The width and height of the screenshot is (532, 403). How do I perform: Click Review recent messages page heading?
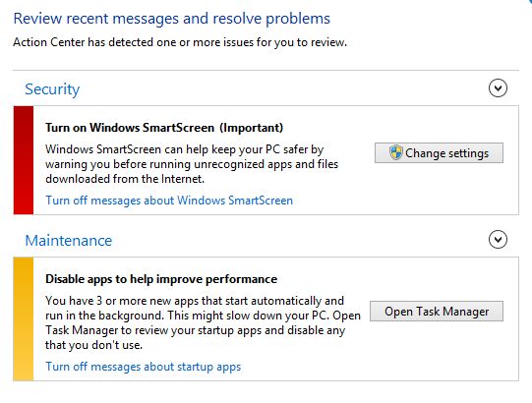[172, 19]
